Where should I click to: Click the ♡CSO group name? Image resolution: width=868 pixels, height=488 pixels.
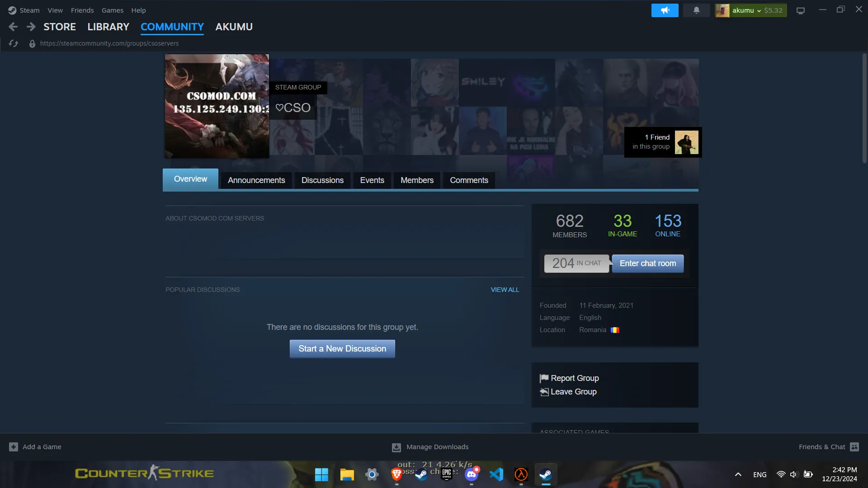click(x=293, y=108)
